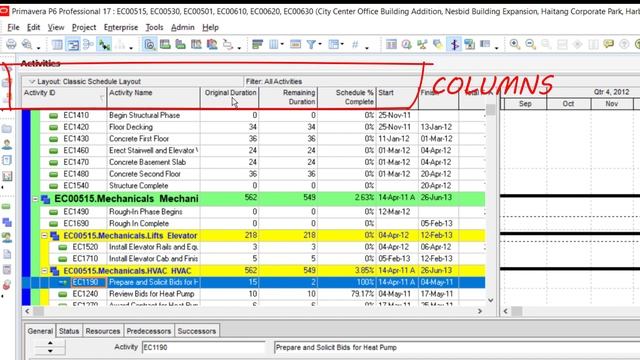
Task: Click the Remaining Duration column header
Action: click(288, 97)
